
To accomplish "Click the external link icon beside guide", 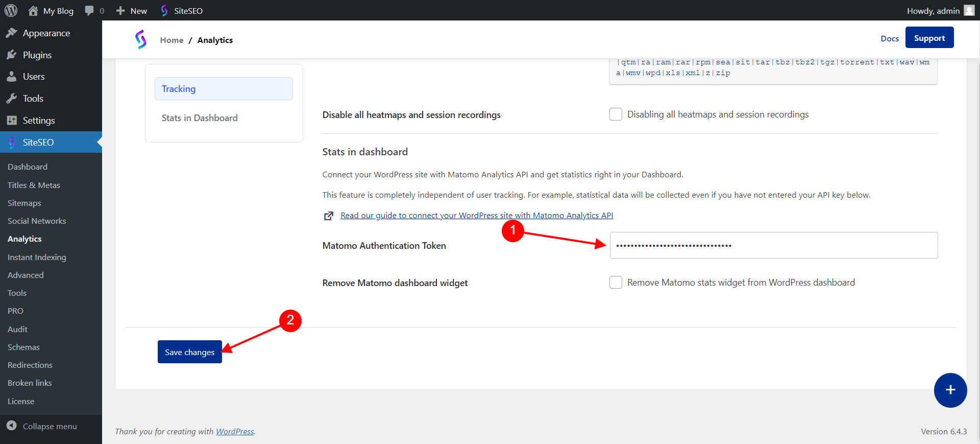I will [329, 216].
